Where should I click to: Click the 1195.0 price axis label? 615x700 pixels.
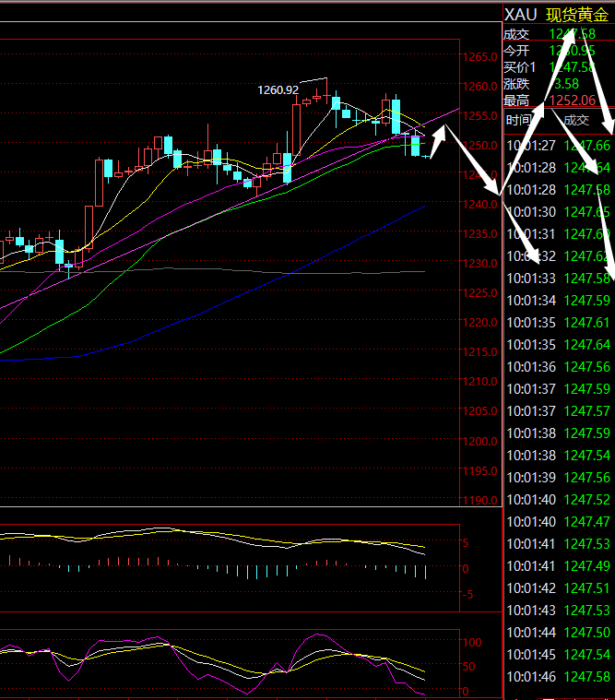point(479,471)
